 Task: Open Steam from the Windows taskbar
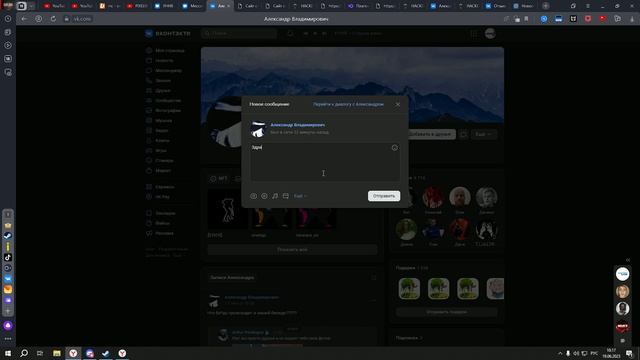[106, 353]
